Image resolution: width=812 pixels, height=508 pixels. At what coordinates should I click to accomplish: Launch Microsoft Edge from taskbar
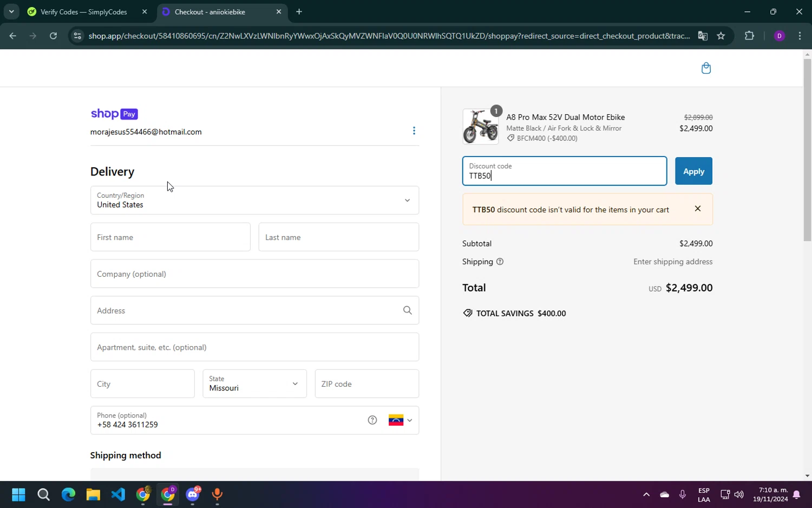[68, 494]
